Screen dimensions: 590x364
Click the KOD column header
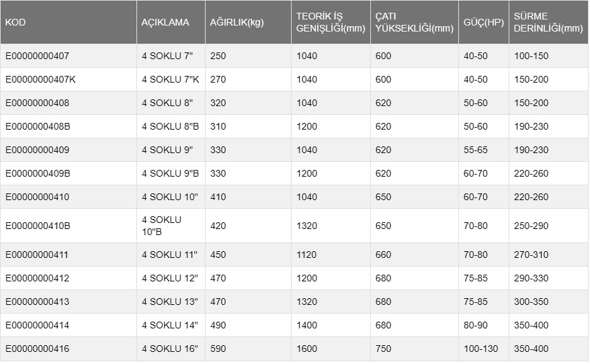[x=15, y=22]
